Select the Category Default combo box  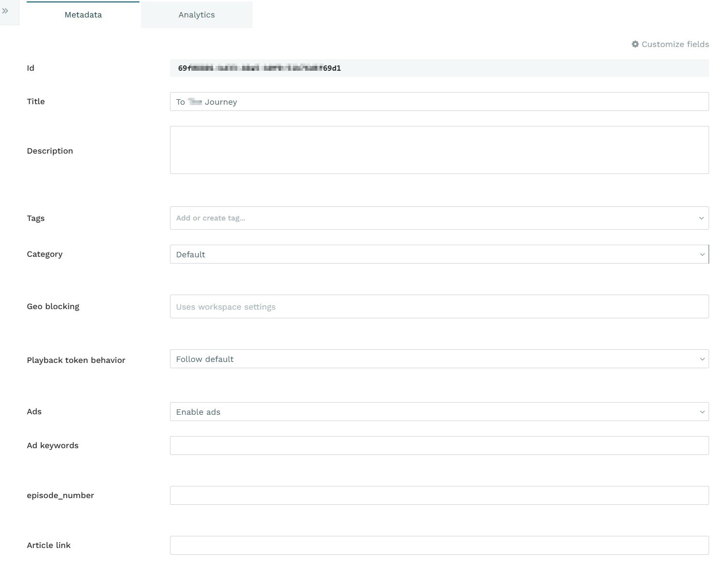(x=439, y=254)
